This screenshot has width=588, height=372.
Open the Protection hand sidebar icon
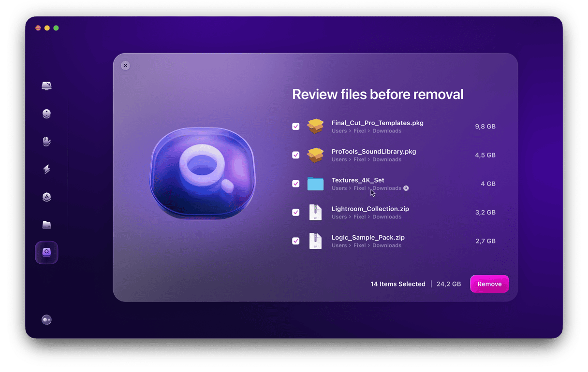tap(46, 141)
